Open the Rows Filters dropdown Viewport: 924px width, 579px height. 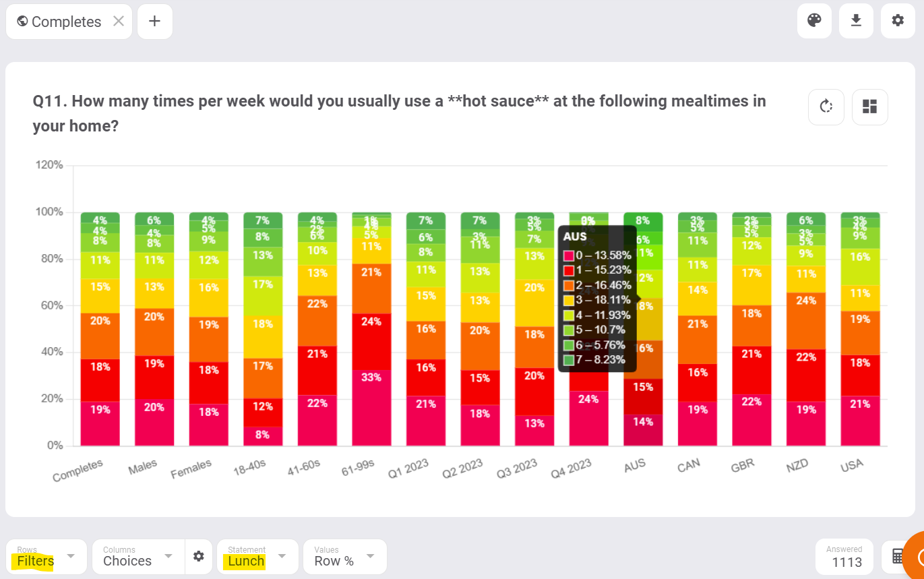coord(46,556)
